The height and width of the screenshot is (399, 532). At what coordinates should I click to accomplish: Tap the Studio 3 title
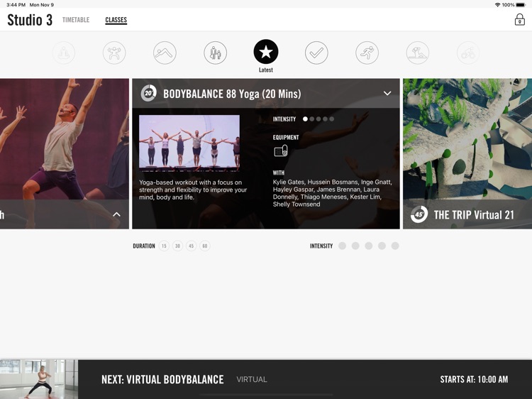pos(30,20)
